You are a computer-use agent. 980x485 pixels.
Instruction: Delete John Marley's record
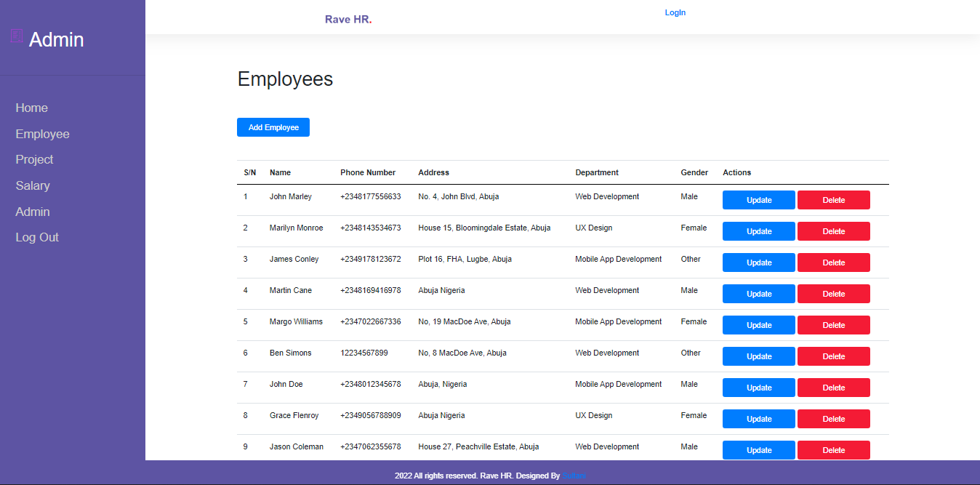pyautogui.click(x=834, y=200)
